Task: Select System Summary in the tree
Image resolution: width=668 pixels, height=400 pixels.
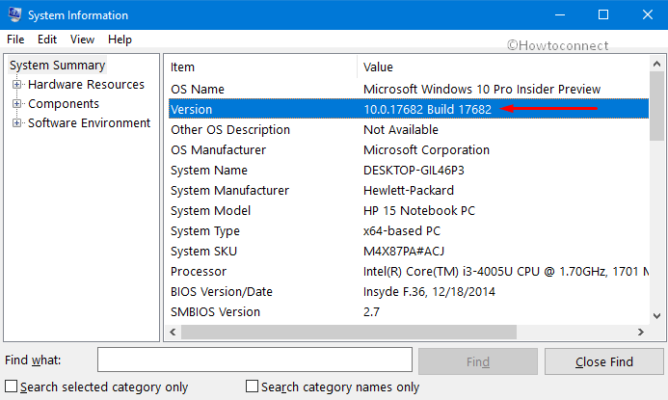Action: (58, 65)
